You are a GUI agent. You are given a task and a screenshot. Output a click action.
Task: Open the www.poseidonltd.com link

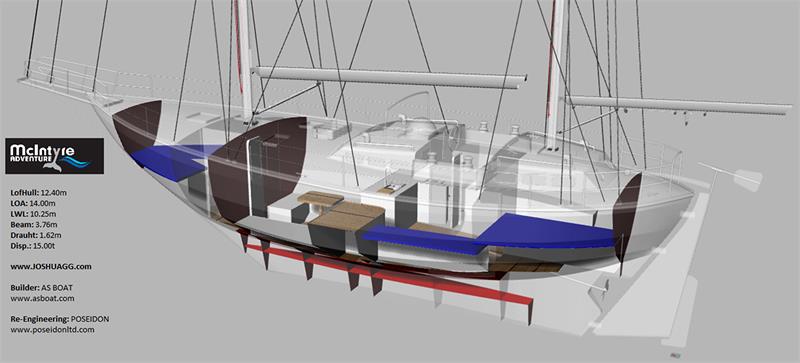point(52,330)
